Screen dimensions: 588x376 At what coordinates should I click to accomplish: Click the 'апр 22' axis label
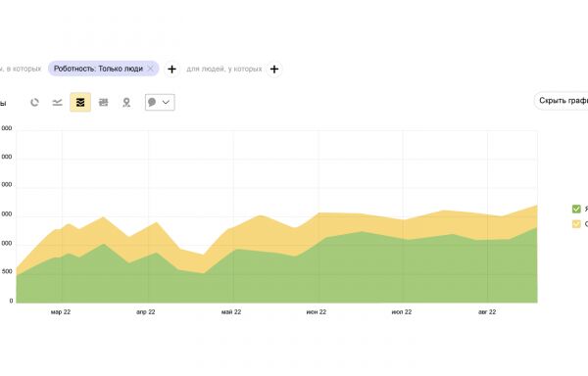[x=146, y=312]
